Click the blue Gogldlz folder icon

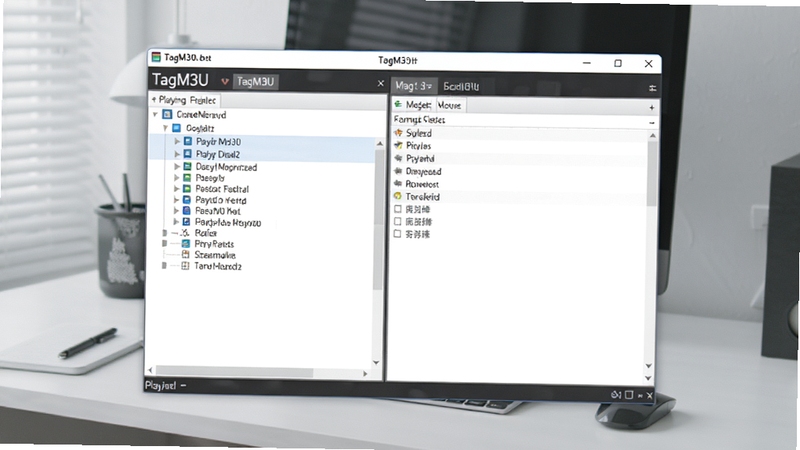(177, 128)
